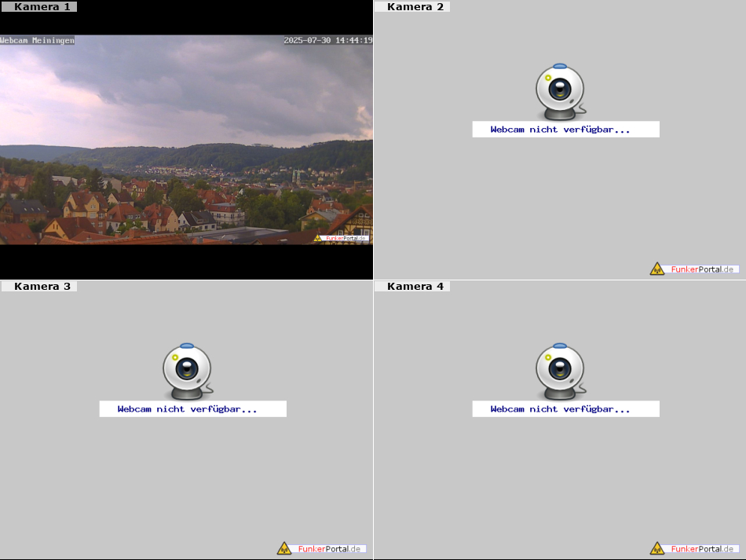Click the Kamera 1 label

point(38,6)
